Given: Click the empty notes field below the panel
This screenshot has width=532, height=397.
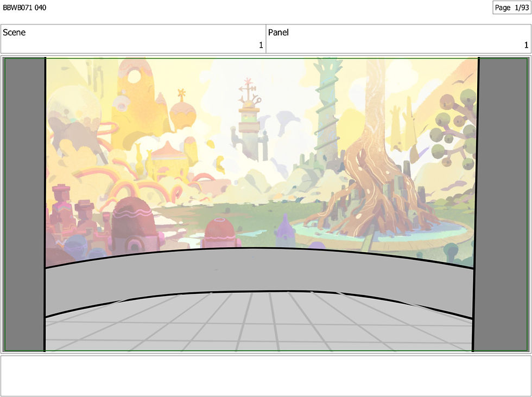Looking at the screenshot, I should pyautogui.click(x=266, y=376).
